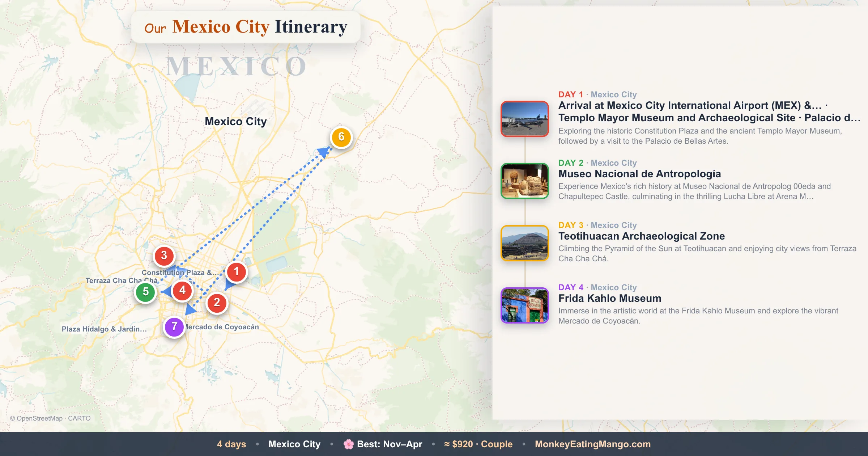Click the Day 4 description about Mercado de Coyoacán

pos(698,316)
